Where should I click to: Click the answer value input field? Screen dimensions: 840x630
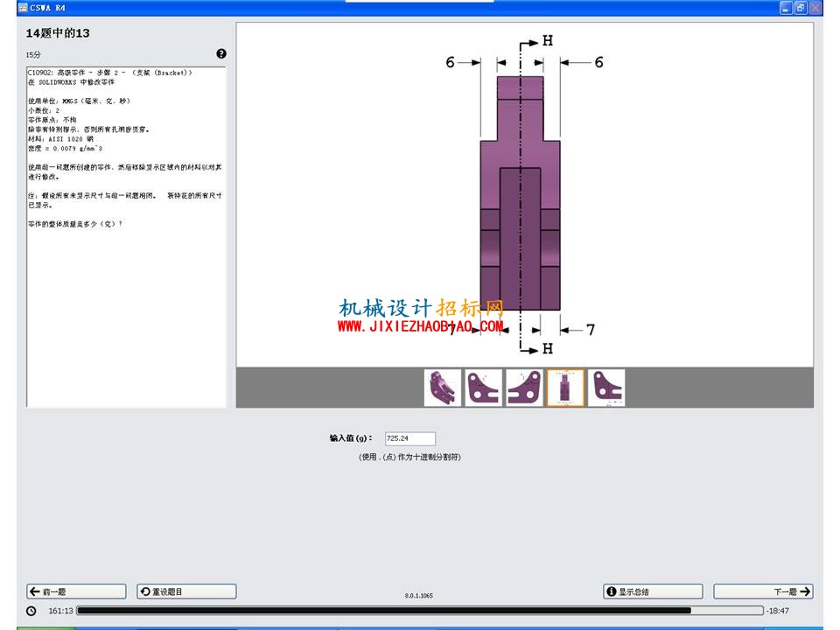[409, 438]
